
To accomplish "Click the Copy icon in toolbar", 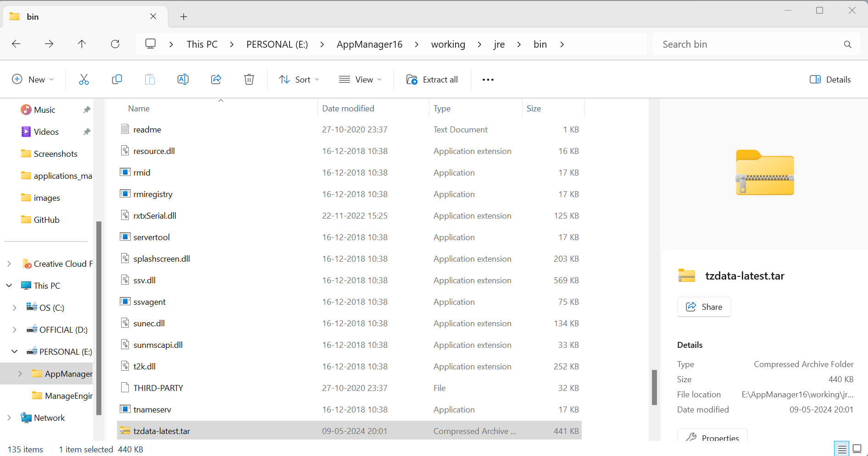I will (117, 80).
